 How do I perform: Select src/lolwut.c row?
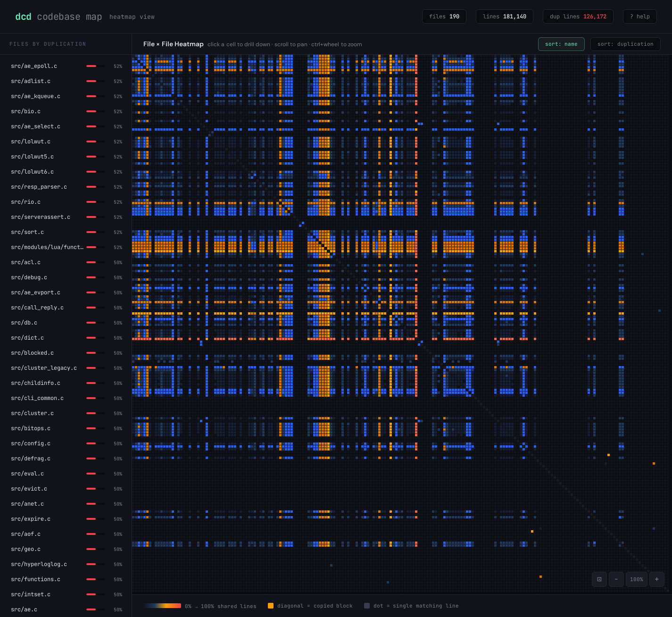[x=66, y=142]
